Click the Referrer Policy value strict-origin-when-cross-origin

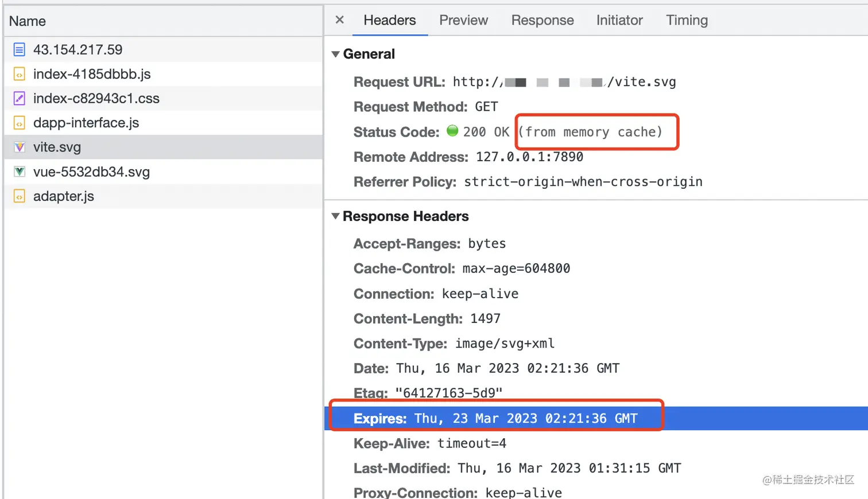point(583,182)
